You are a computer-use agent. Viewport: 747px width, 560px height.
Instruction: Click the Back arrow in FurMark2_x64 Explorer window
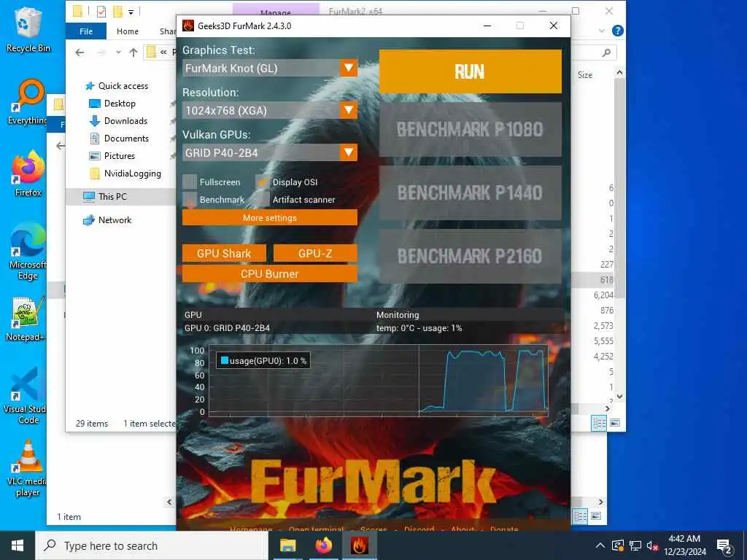[x=80, y=52]
